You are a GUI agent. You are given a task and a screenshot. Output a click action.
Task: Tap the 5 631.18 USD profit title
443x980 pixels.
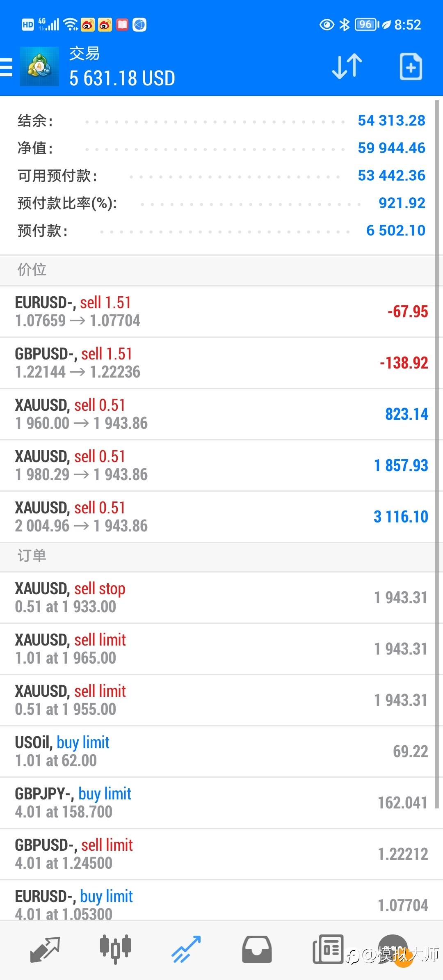(122, 78)
